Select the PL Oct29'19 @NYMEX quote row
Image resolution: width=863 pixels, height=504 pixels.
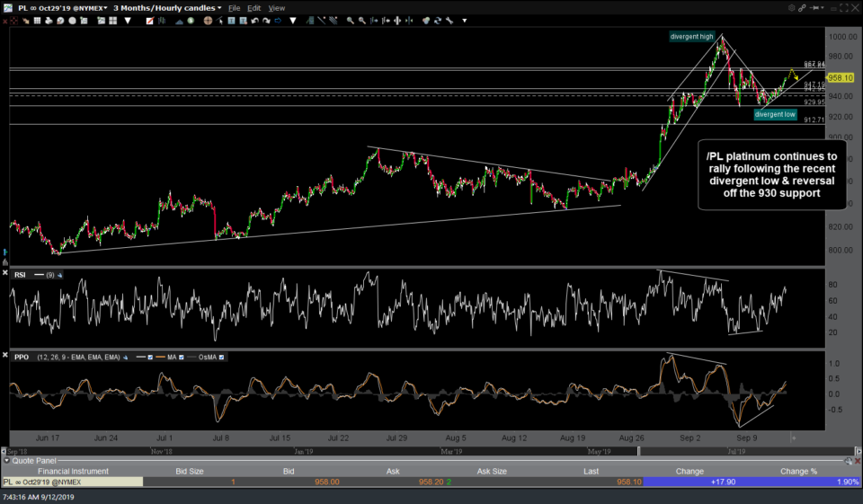click(73, 482)
